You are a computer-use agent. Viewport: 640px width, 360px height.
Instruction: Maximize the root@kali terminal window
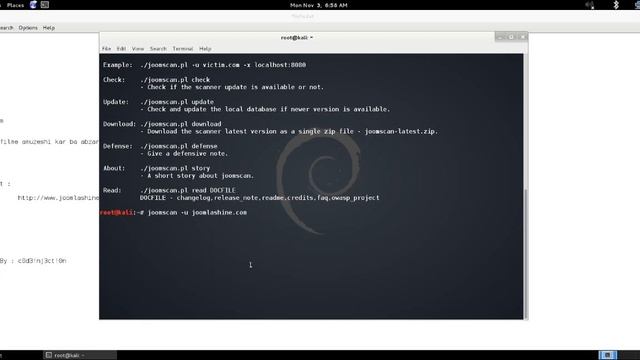511,37
